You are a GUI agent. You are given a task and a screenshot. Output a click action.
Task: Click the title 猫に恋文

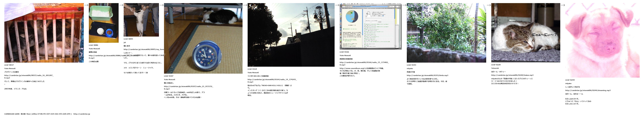click(127, 46)
